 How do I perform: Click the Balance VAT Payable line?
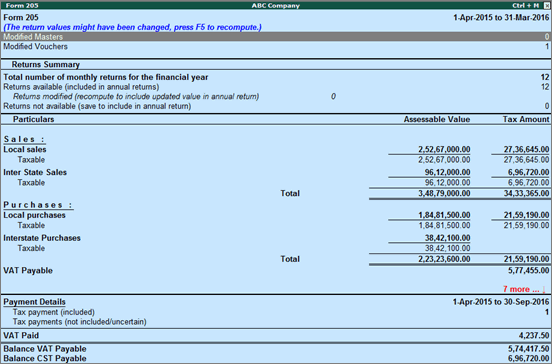point(276,349)
